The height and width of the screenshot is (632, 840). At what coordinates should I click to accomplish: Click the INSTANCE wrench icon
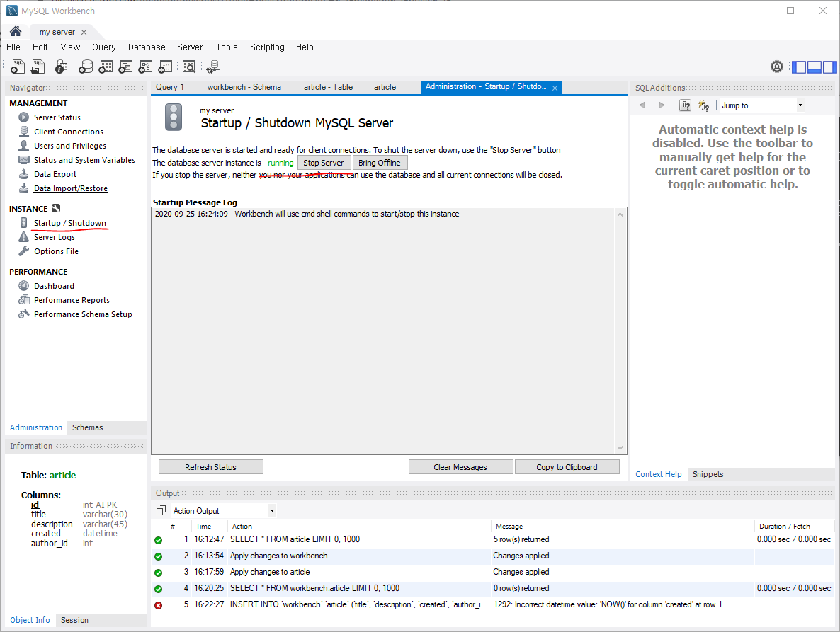[56, 208]
